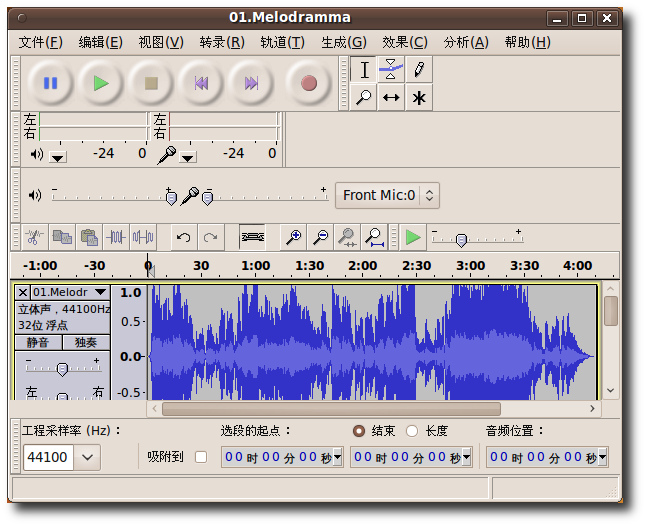Choose the Time Shift tool
The image size is (646, 526).
tap(392, 97)
